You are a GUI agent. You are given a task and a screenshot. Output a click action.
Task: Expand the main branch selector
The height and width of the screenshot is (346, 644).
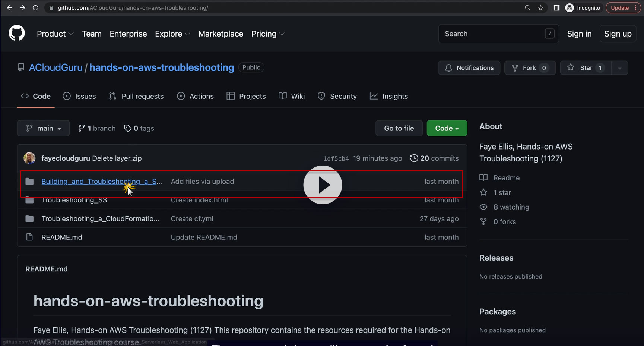(43, 128)
